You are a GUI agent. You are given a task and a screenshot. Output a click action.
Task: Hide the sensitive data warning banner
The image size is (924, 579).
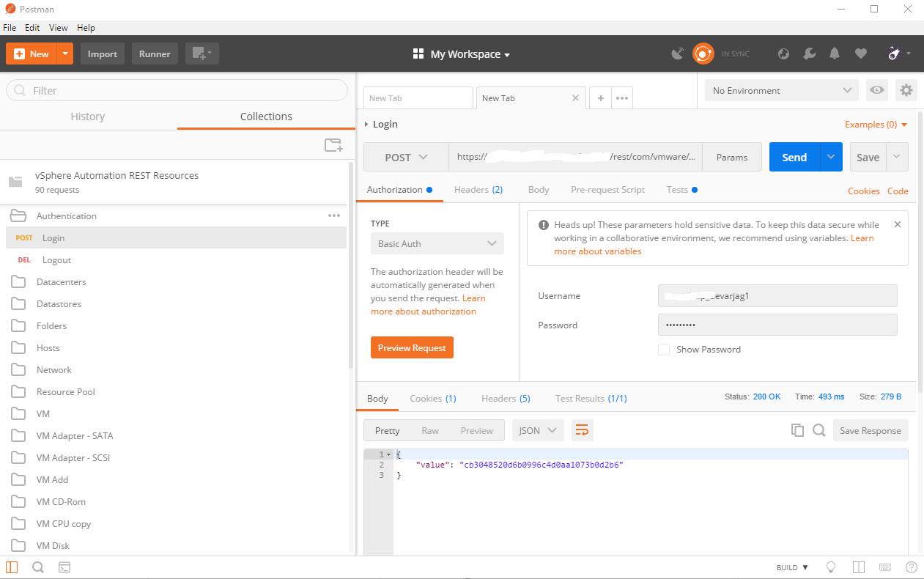pos(898,224)
